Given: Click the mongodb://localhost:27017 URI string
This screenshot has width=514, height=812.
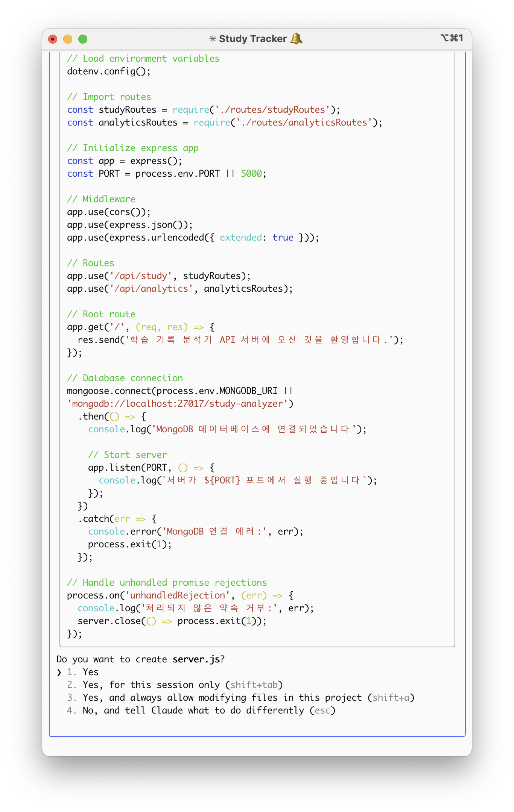Looking at the screenshot, I should pyautogui.click(x=177, y=403).
